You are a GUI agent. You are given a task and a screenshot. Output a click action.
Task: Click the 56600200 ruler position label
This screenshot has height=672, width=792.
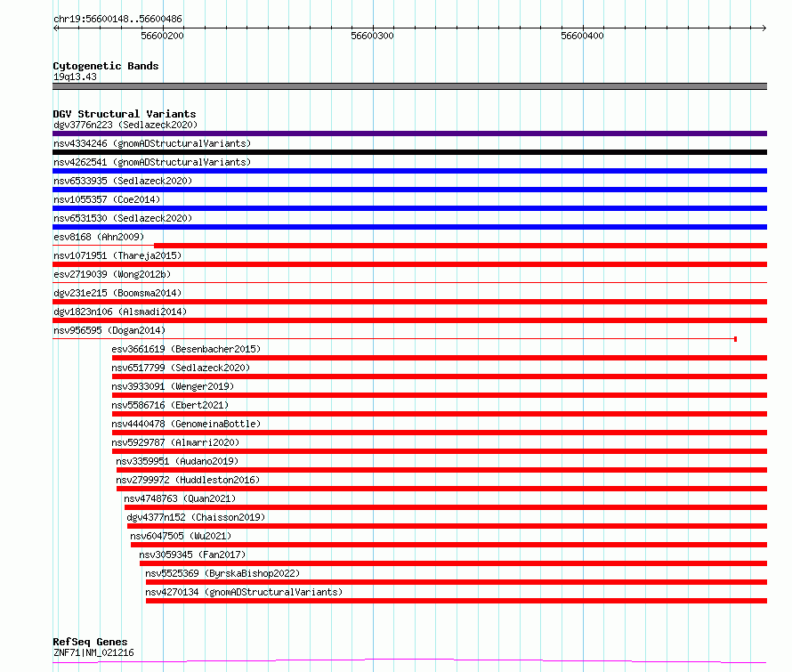pyautogui.click(x=162, y=36)
